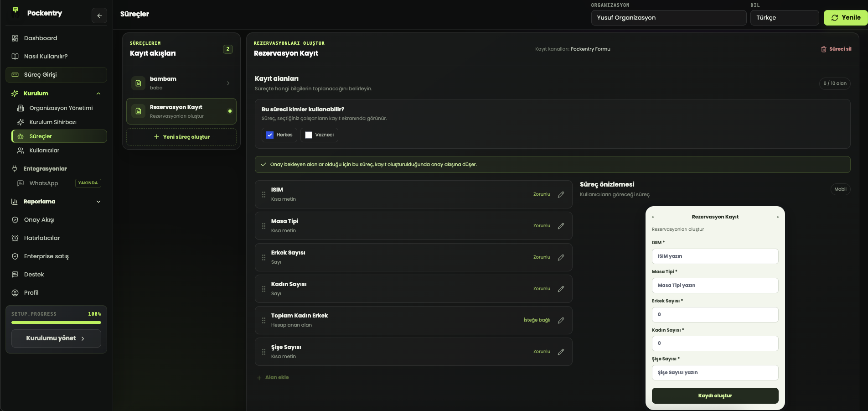Click the Rezervasyon Kayıt document icon
This screenshot has height=411, width=868.
138,111
